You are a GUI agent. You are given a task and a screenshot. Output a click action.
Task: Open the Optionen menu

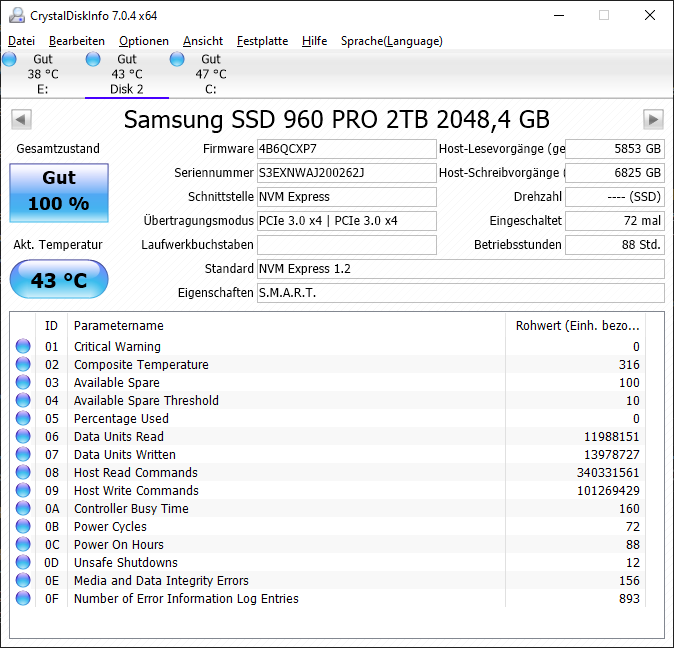143,41
